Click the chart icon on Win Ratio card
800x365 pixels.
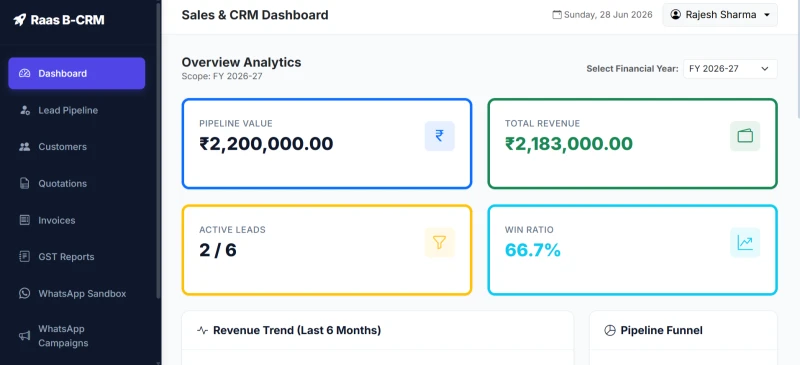coord(745,242)
